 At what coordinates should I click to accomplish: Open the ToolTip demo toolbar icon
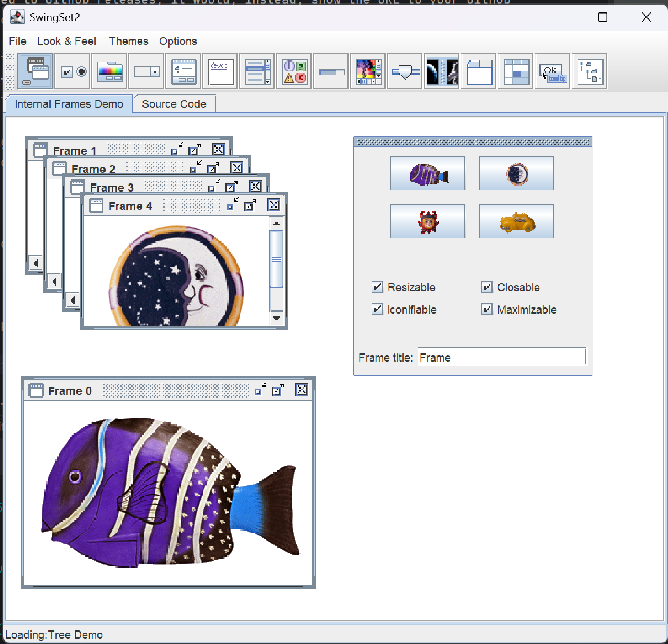553,71
